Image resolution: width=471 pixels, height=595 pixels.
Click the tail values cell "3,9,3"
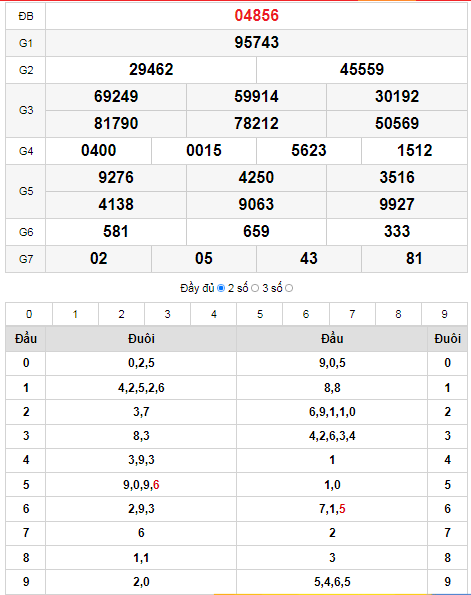(141, 460)
